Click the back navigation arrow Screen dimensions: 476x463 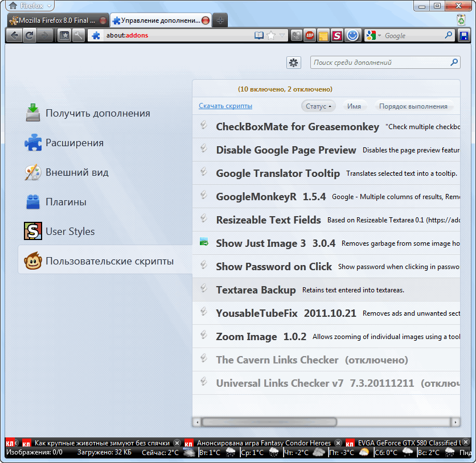(14, 36)
